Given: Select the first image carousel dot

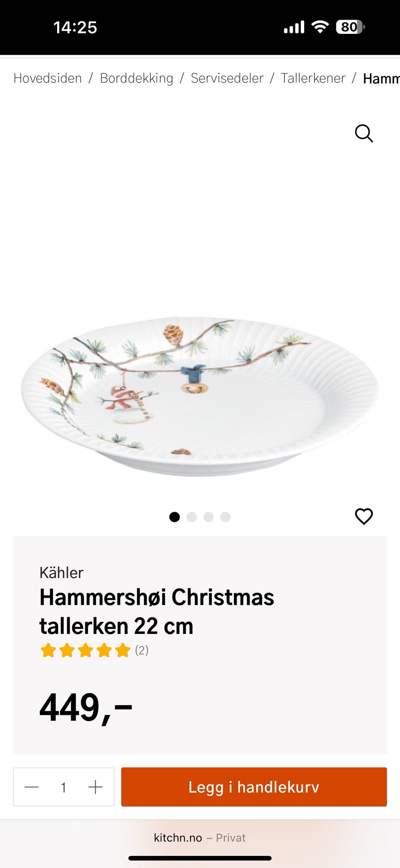Looking at the screenshot, I should pyautogui.click(x=175, y=517).
